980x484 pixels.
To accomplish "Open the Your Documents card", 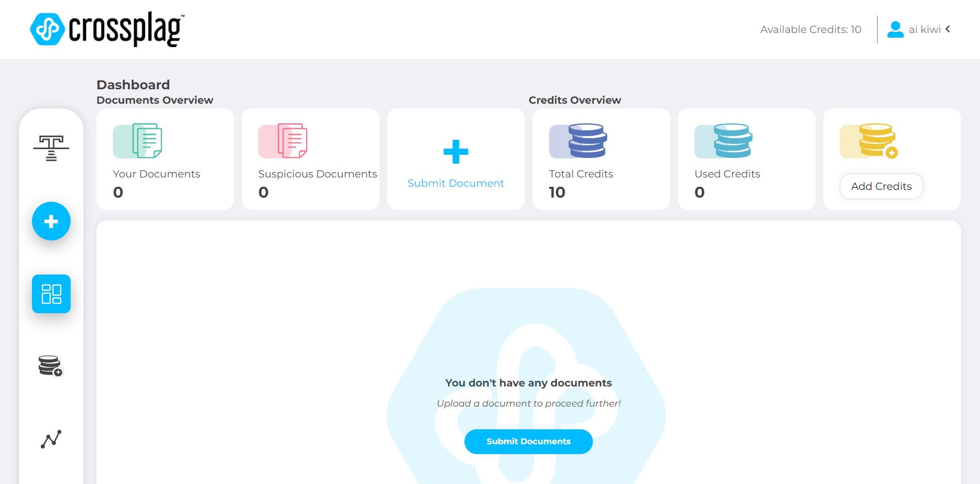I will click(165, 159).
